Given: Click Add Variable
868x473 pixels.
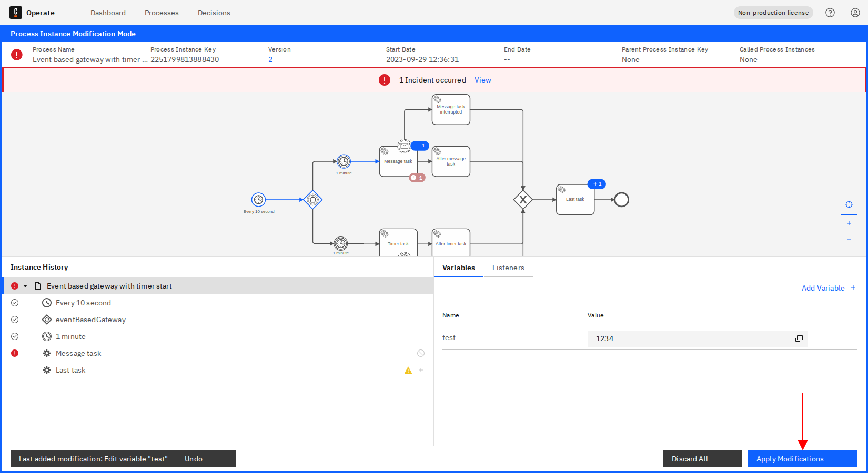Looking at the screenshot, I should (x=828, y=288).
